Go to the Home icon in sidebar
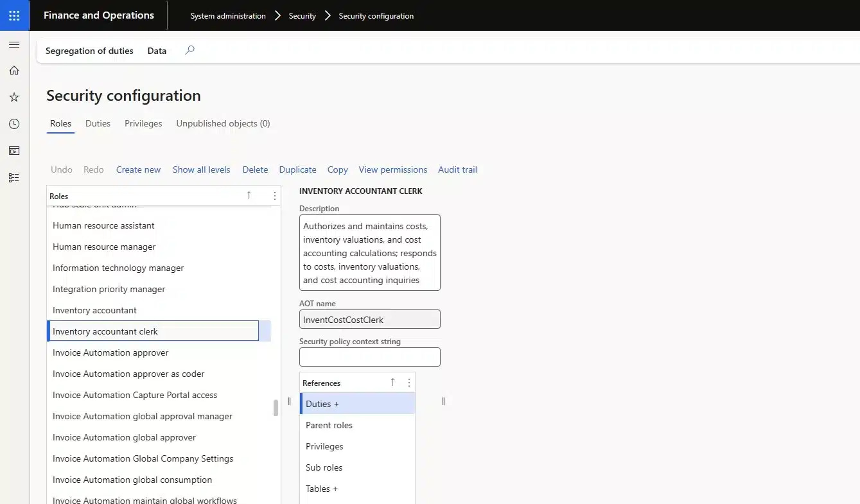This screenshot has width=860, height=504. 14,71
